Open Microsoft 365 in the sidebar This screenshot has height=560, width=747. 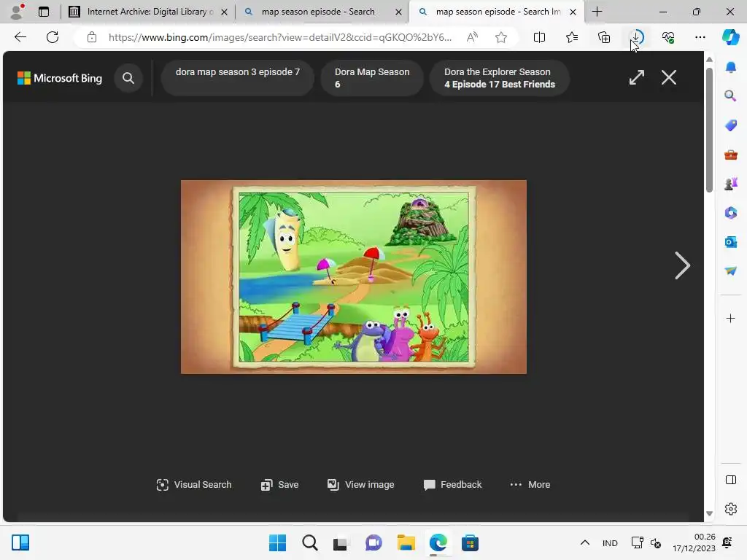(731, 213)
